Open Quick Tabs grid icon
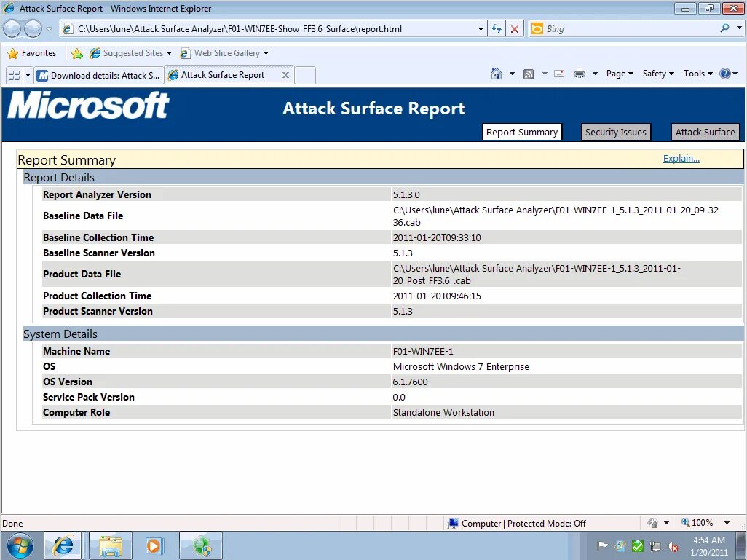This screenshot has height=560, width=747. click(x=15, y=75)
